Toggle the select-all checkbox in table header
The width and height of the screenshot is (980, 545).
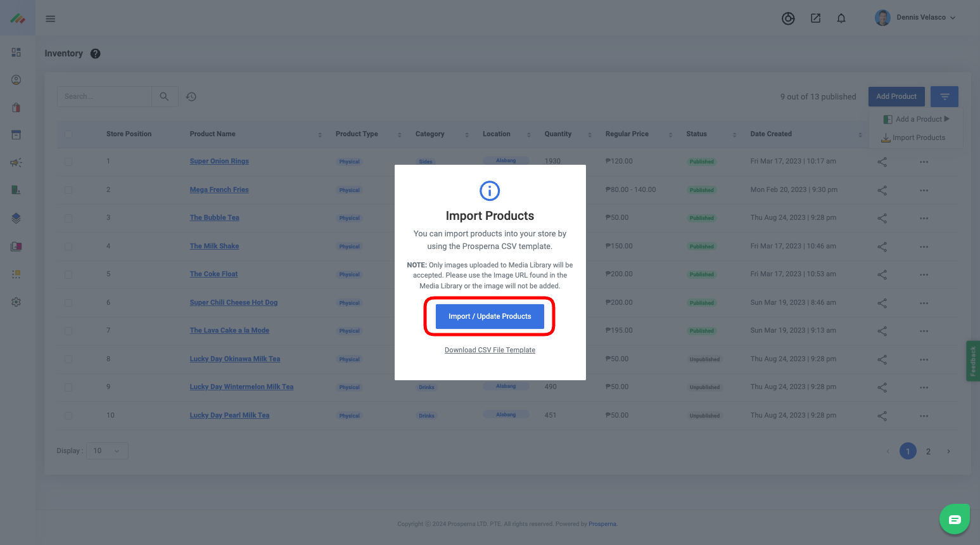coord(68,134)
